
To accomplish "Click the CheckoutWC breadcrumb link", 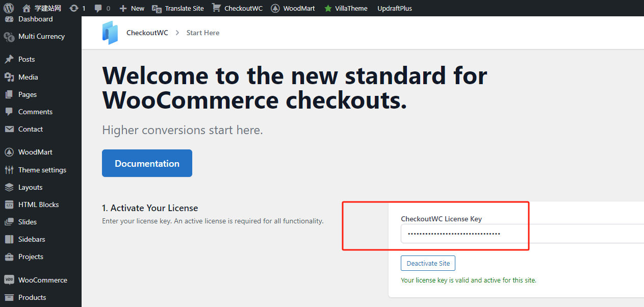I will coord(147,33).
